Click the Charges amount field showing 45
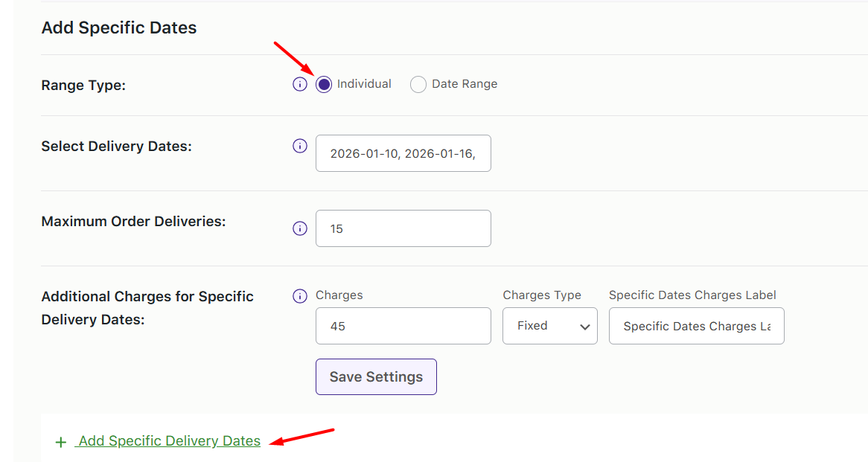The width and height of the screenshot is (868, 462). (403, 326)
